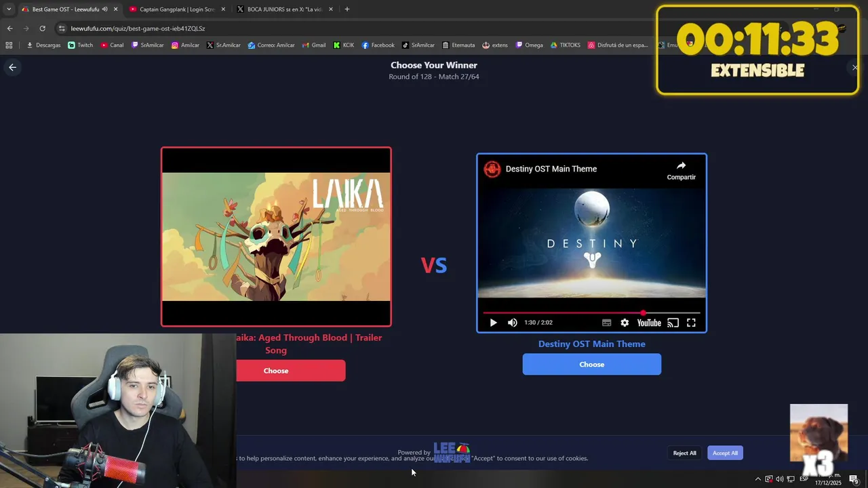Close the Captain Gangplank tab
Viewport: 868px width, 488px height.
[223, 9]
